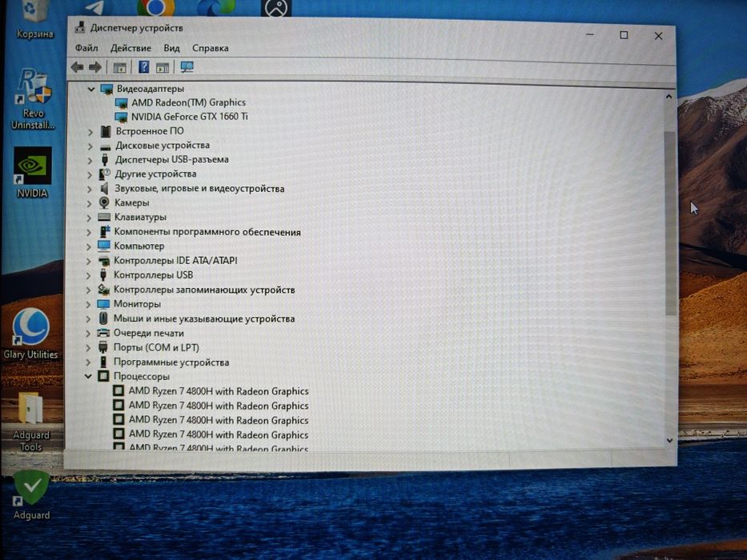Expand the Дисковые устройства node
Screen dimensions: 747x560
pos(90,146)
